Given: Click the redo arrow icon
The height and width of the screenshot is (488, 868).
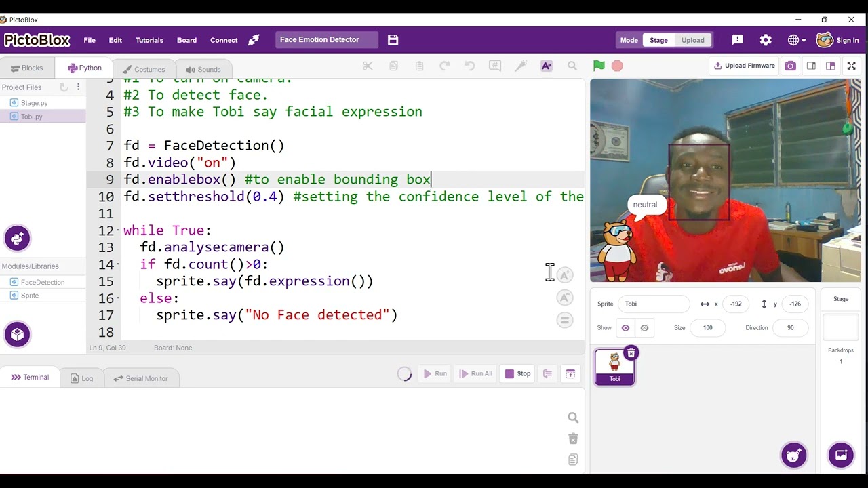Looking at the screenshot, I should click(445, 66).
